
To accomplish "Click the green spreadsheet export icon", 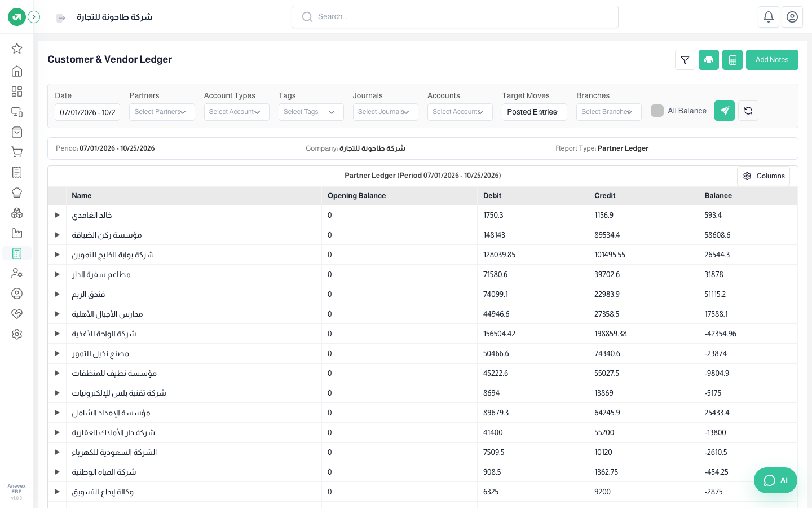I will pos(732,60).
